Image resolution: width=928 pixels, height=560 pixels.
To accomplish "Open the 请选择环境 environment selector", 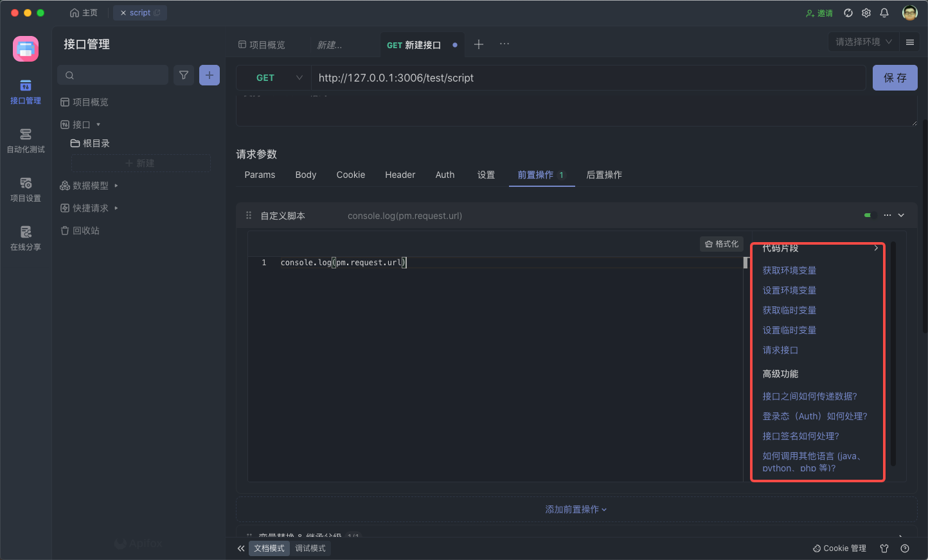I will [x=862, y=41].
